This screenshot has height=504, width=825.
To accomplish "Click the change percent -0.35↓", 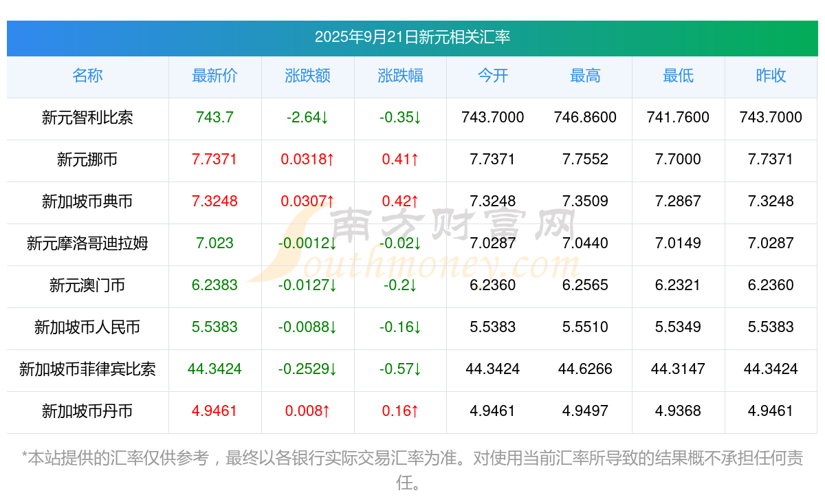I will [x=400, y=118].
